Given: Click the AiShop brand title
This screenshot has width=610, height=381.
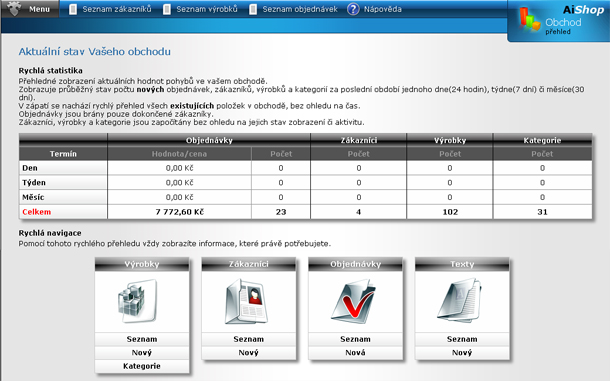Looking at the screenshot, I should pyautogui.click(x=583, y=10).
